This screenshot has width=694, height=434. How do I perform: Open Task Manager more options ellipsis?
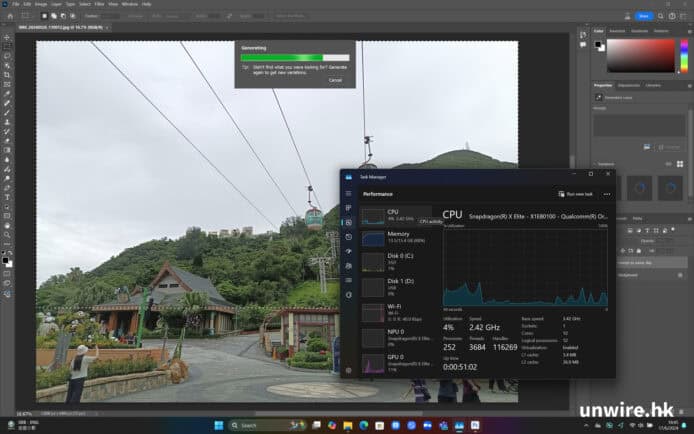tap(606, 194)
